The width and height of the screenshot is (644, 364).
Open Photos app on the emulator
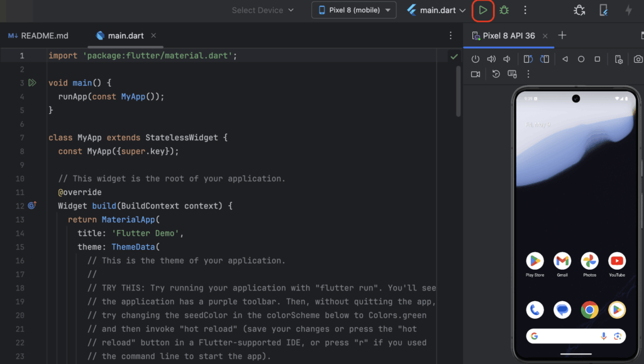(589, 261)
